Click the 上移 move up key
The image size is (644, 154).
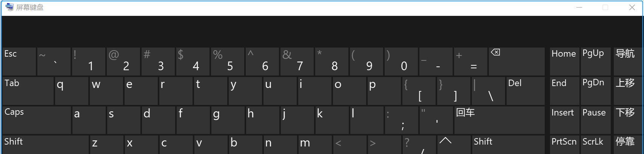[627, 91]
